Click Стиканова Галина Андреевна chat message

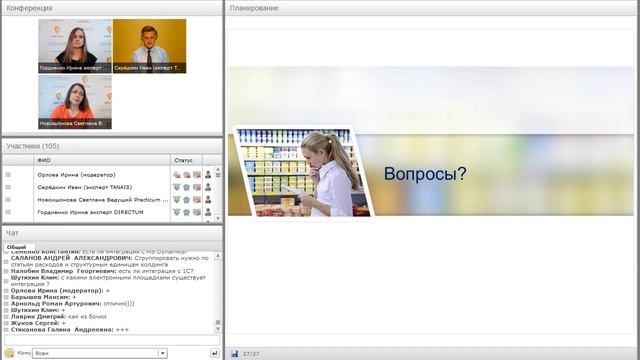(x=69, y=329)
